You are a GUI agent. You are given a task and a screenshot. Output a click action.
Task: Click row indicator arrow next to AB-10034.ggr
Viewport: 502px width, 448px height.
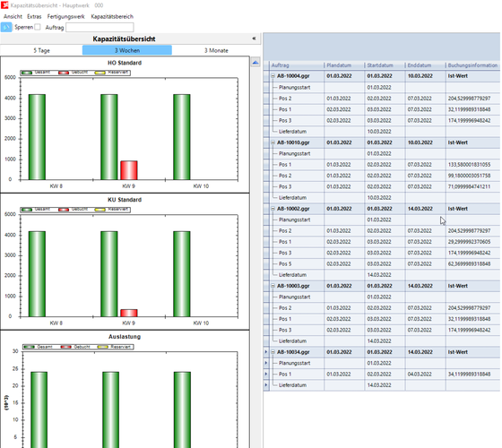tap(266, 352)
